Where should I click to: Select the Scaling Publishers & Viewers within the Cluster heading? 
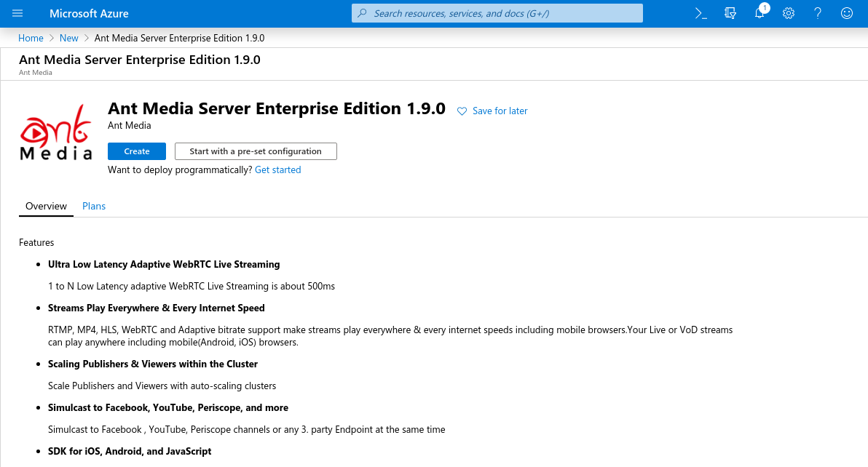(x=153, y=364)
